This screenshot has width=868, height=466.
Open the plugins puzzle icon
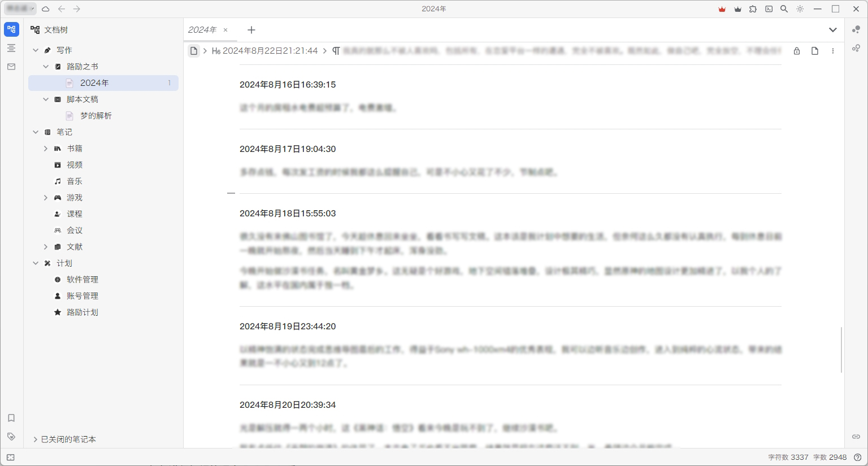click(x=753, y=9)
